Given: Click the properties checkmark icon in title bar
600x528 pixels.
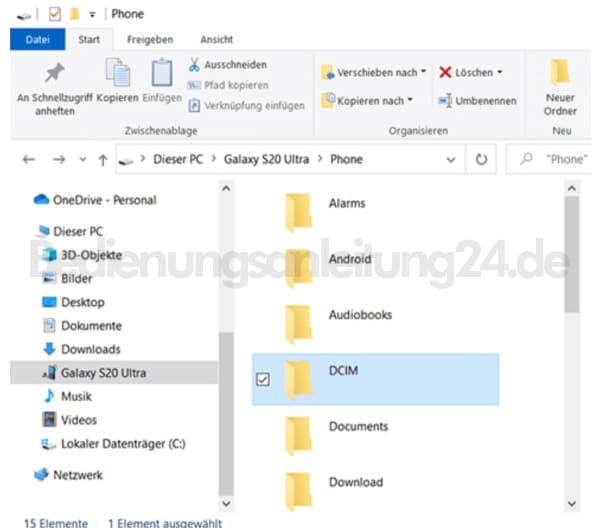Looking at the screenshot, I should 55,14.
